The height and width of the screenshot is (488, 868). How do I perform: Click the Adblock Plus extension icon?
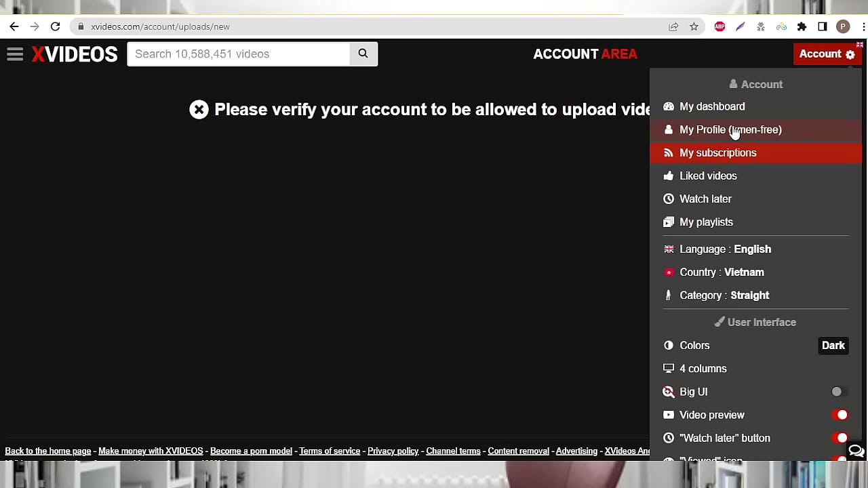pyautogui.click(x=719, y=26)
